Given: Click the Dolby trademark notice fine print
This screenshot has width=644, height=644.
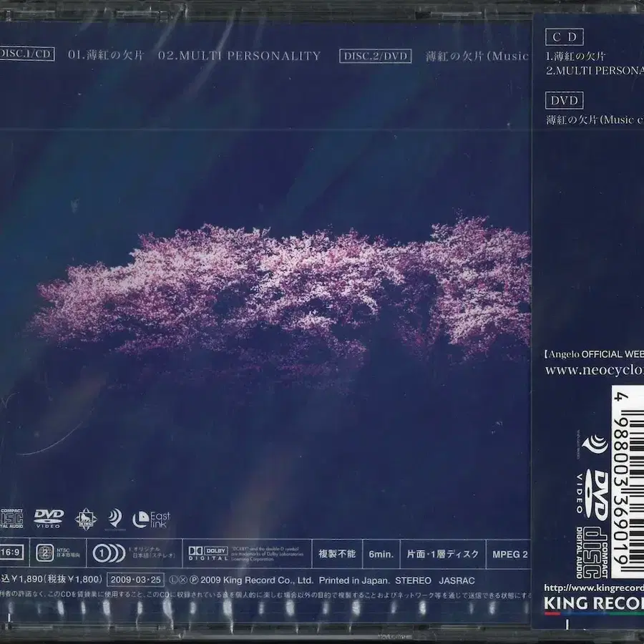Looking at the screenshot, I should coord(267,554).
